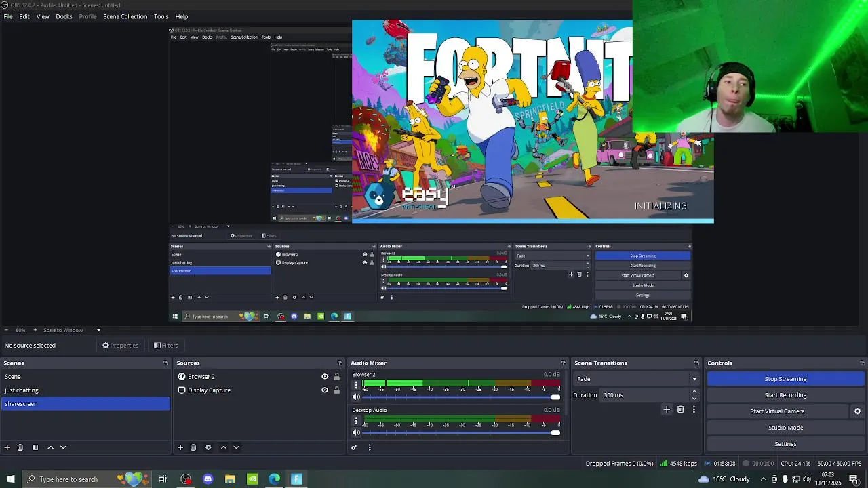Viewport: 868px width, 488px height.
Task: Show hidden system tray icons chevron
Action: [x=763, y=479]
